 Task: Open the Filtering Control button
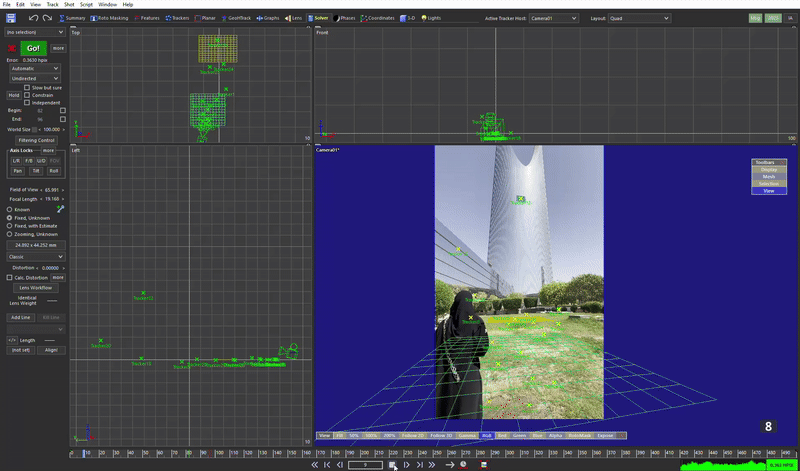36,140
